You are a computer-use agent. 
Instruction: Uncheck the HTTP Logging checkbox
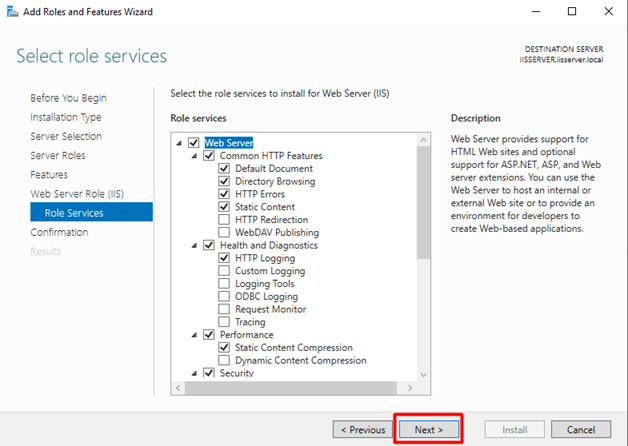[x=224, y=258]
